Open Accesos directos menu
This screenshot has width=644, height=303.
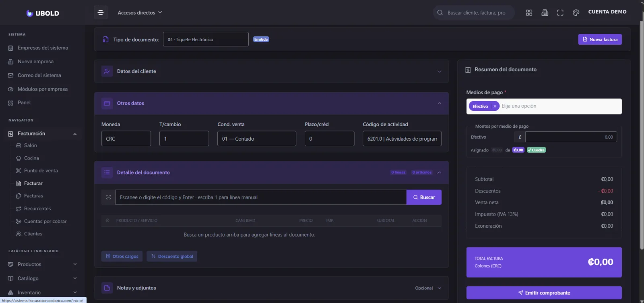tap(140, 12)
